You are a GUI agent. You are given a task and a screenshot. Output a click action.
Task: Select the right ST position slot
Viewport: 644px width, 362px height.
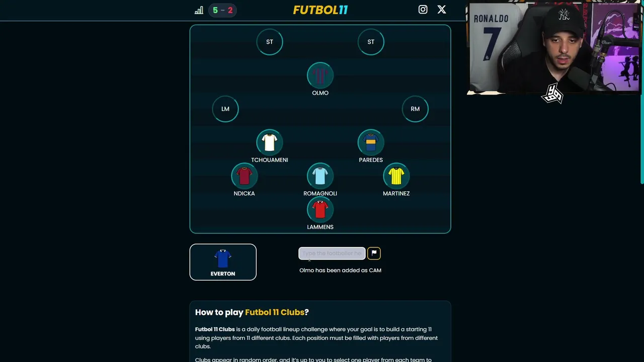pyautogui.click(x=371, y=42)
